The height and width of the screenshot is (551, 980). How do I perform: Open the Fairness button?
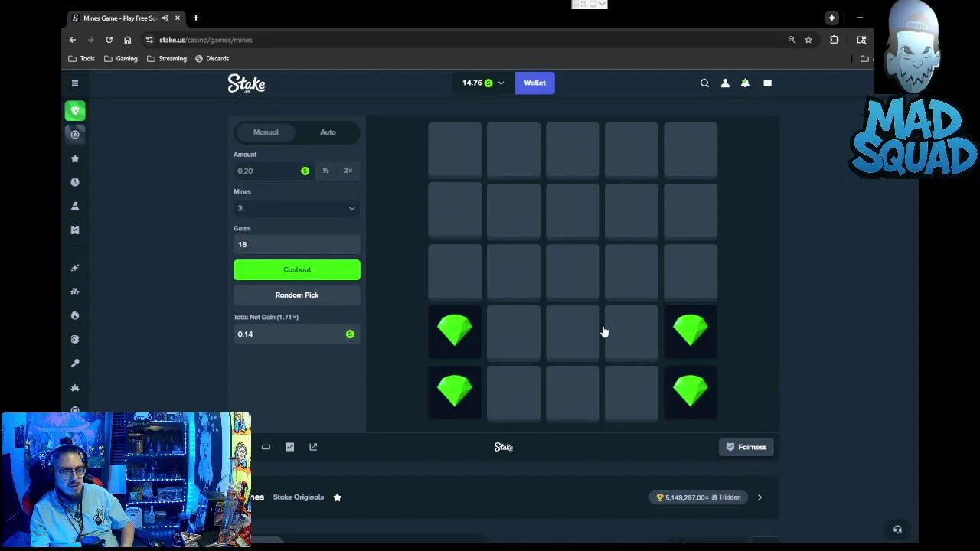pyautogui.click(x=746, y=447)
